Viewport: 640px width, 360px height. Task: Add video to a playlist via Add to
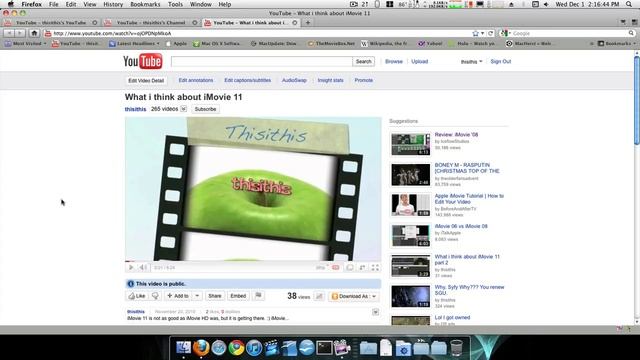pos(178,296)
